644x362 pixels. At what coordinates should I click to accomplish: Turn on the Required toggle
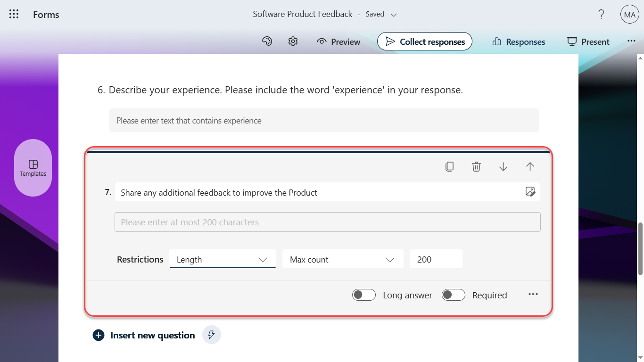point(454,295)
